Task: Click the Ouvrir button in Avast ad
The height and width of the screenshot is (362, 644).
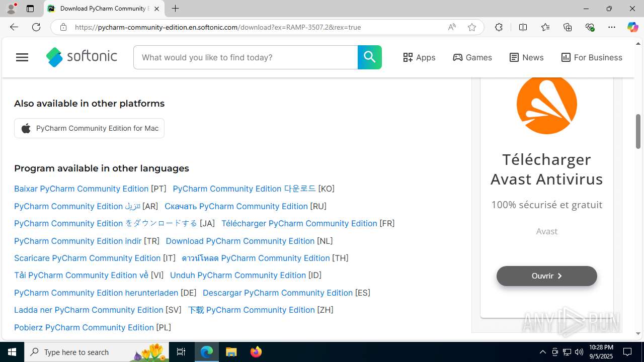Action: click(x=547, y=276)
